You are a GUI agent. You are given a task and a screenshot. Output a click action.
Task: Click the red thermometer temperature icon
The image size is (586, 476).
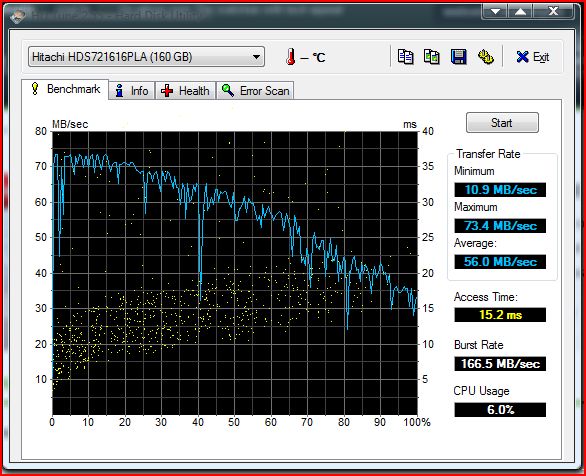point(291,57)
